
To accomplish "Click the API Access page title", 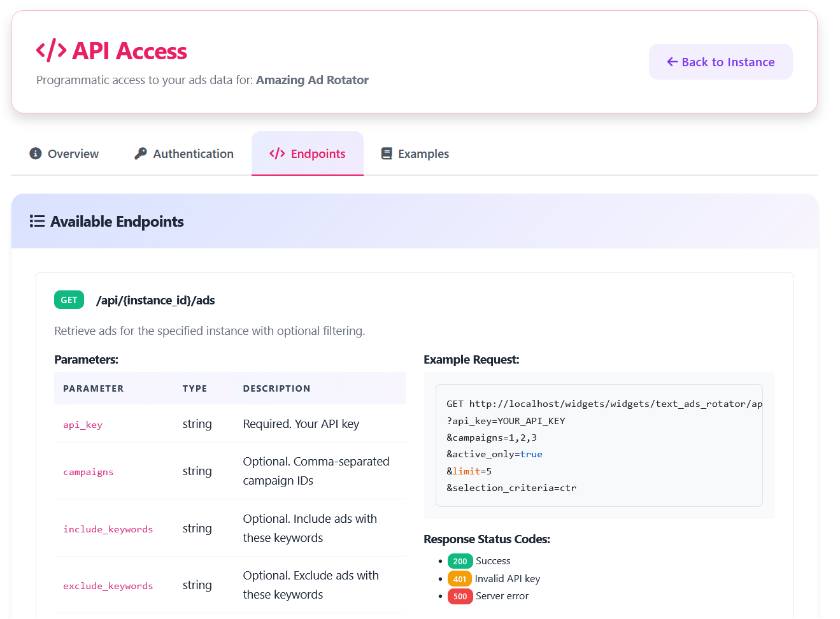I will (129, 51).
